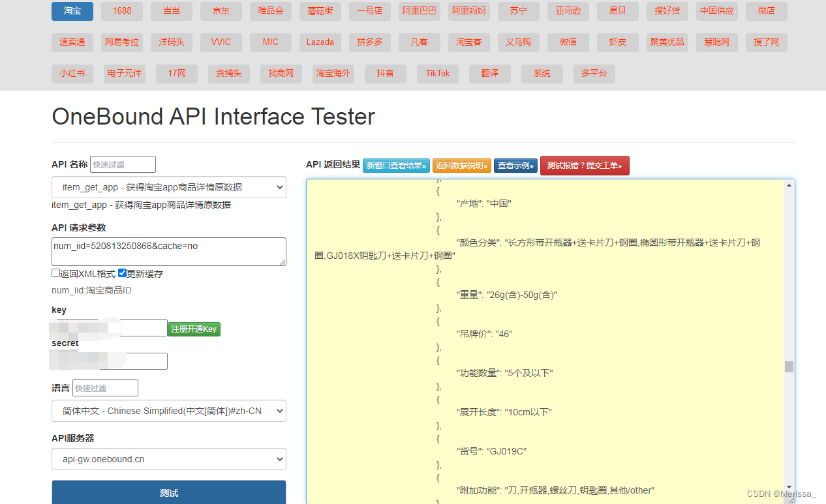This screenshot has height=504, width=826.
Task: Open the 亚马逊 platform tab
Action: click(568, 11)
